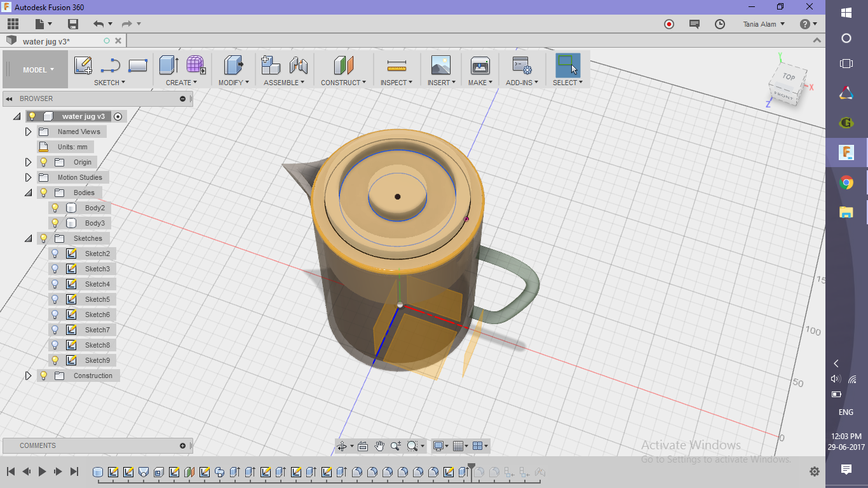This screenshot has height=488, width=868.
Task: Open the Grid and Snaps dropdown
Action: click(x=461, y=446)
